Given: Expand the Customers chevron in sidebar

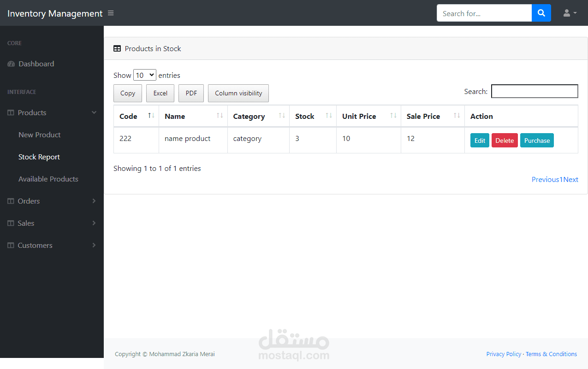Looking at the screenshot, I should (94, 246).
